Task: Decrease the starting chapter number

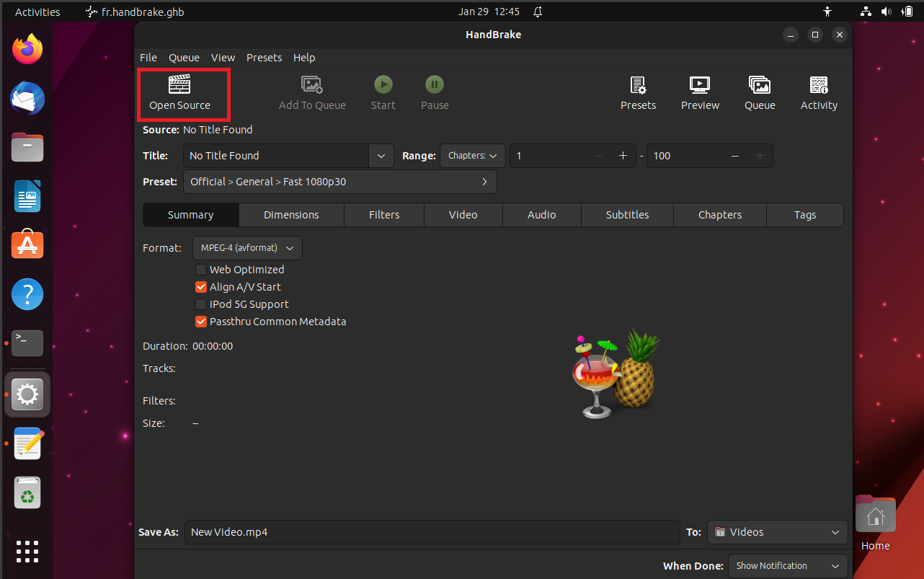Action: tap(597, 156)
